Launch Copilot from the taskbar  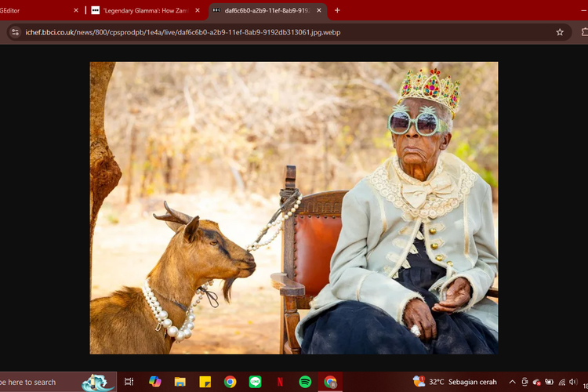(154, 382)
